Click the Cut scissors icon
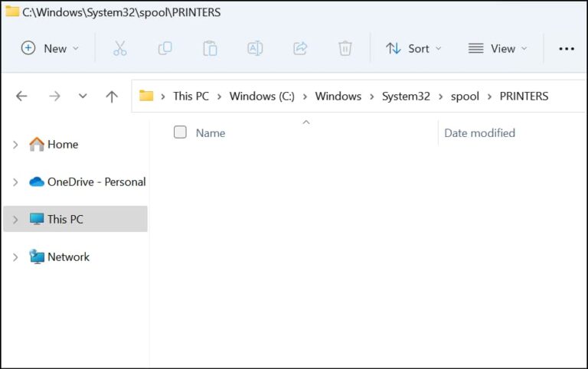 click(119, 48)
